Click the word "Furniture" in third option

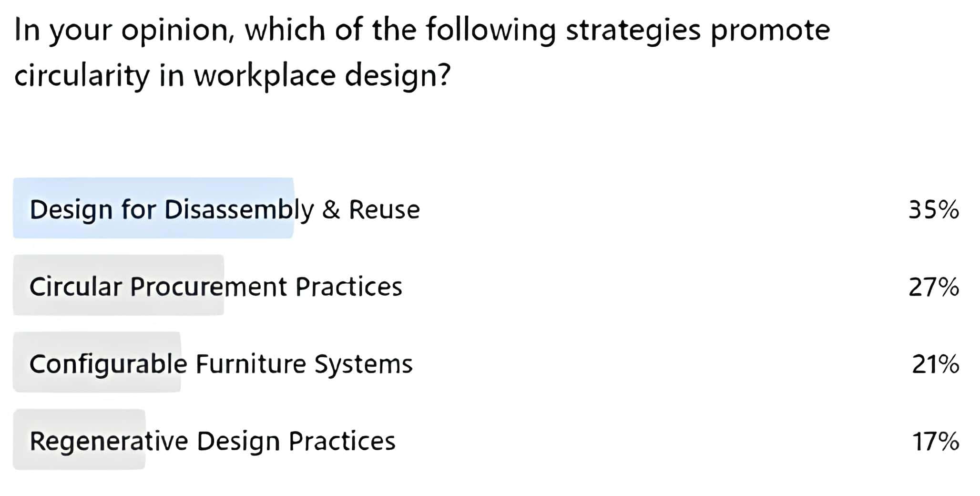(251, 364)
